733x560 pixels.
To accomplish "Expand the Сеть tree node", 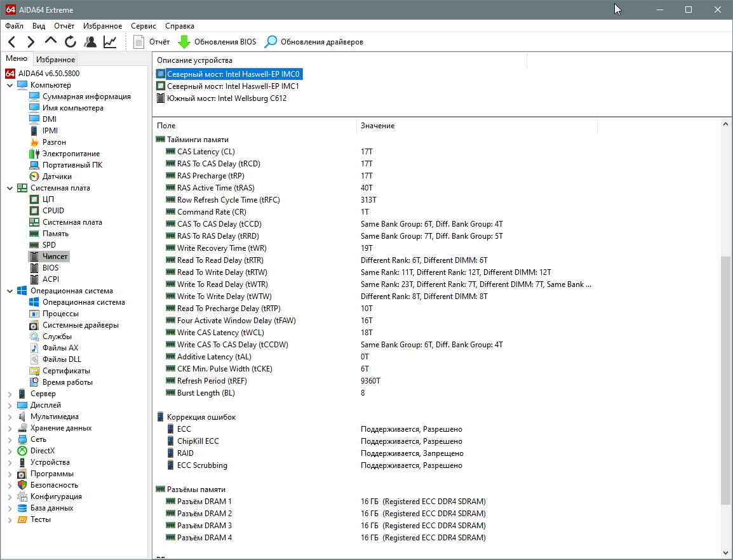I will 10,439.
